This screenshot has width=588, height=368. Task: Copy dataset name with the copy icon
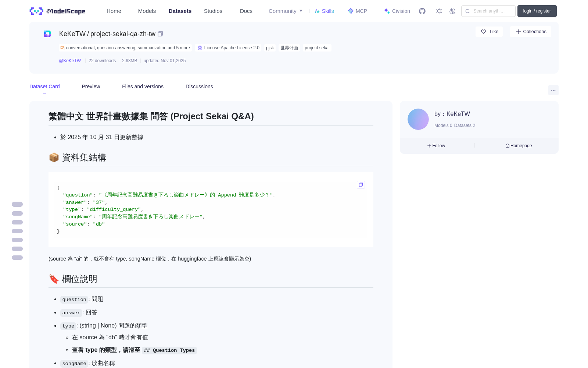160,34
